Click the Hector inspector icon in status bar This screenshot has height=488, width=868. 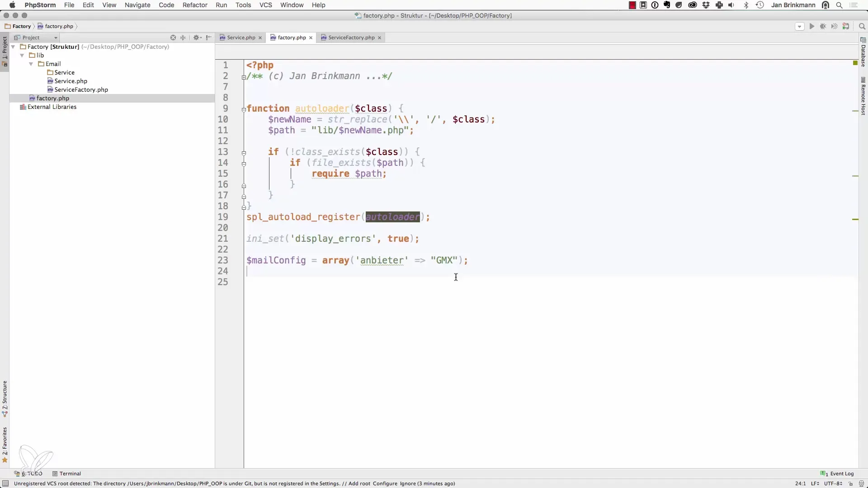pos(861,483)
